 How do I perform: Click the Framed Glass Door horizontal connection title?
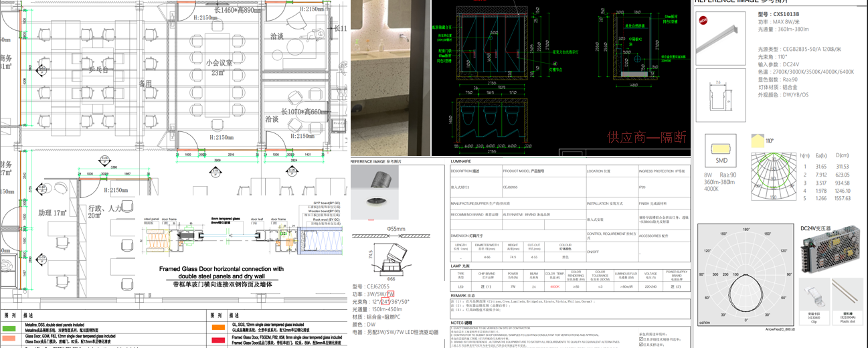(222, 272)
